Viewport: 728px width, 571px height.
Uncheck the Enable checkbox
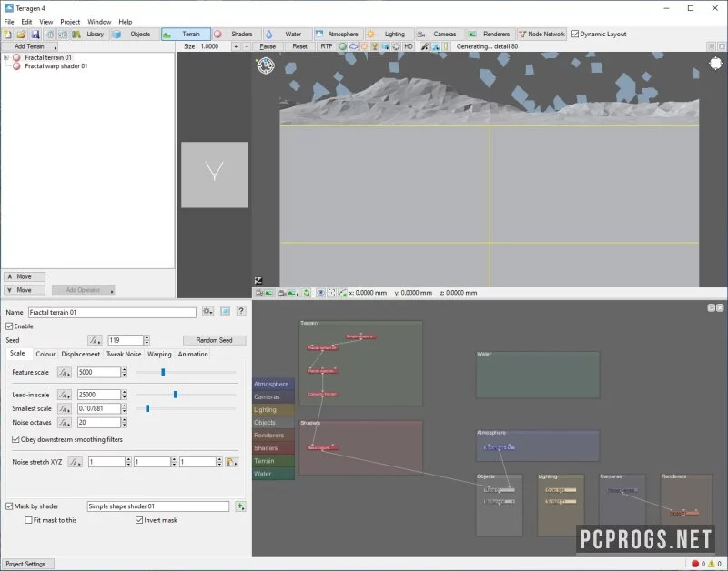[x=9, y=326]
